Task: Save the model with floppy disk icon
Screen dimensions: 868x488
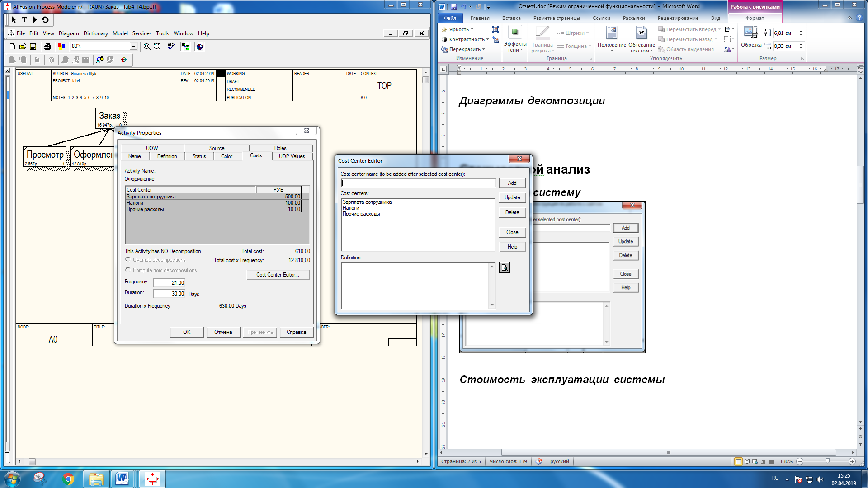Action: point(33,47)
